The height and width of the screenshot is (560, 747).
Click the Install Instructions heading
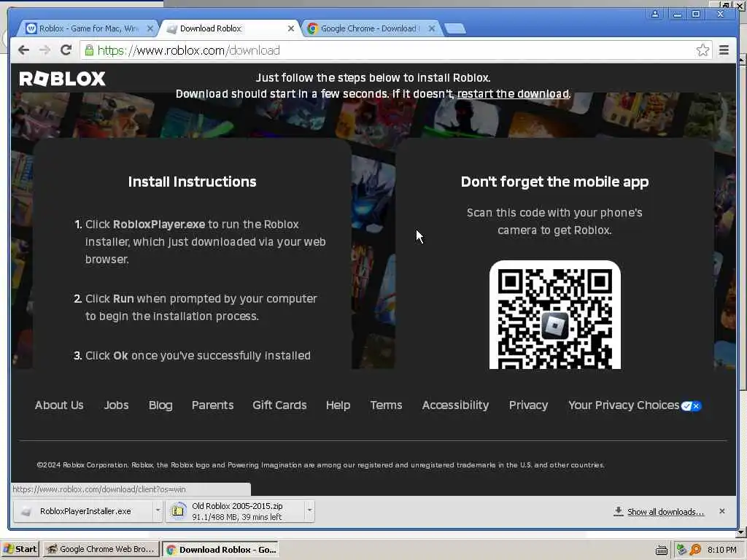click(192, 182)
